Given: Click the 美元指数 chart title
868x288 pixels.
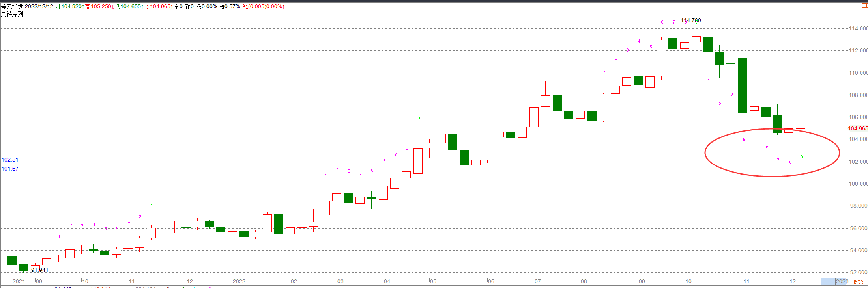Looking at the screenshot, I should (12, 6).
